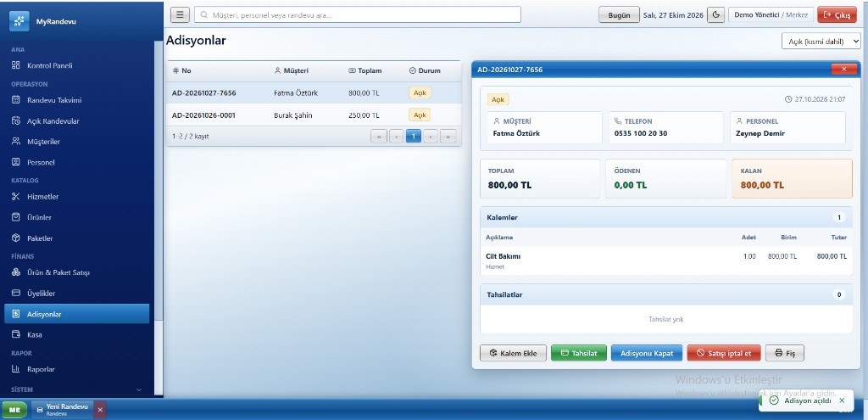Click the Ürünler icon in sidebar
This screenshot has width=868, height=420.
pos(16,217)
